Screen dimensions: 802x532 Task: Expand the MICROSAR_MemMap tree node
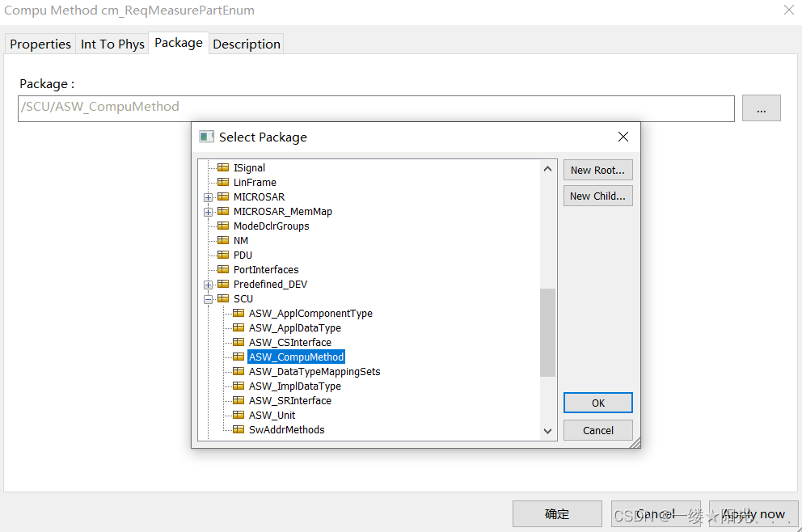tap(208, 212)
